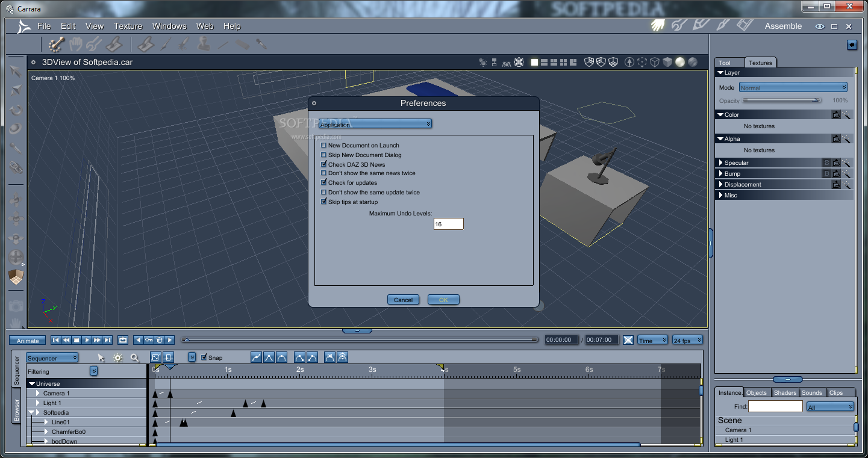Viewport: 868px width, 458px height.
Task: Toggle the Snap checkbox in the sequencer
Action: coord(204,357)
